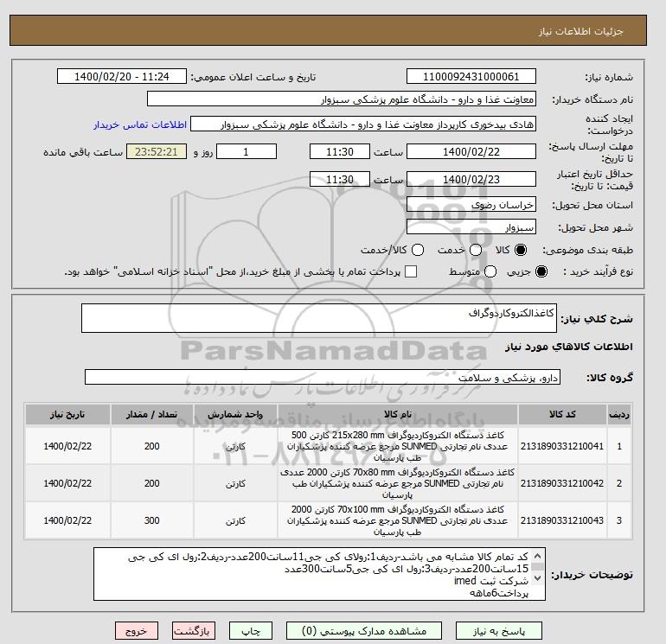Click the تاریخ نیاز column header
The image size is (666, 644).
point(67,414)
